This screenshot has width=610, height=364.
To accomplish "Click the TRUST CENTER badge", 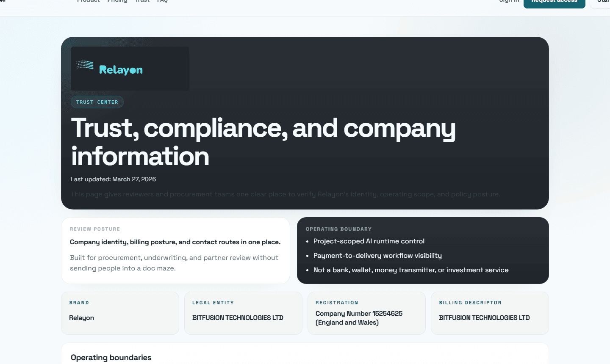I will pos(97,102).
